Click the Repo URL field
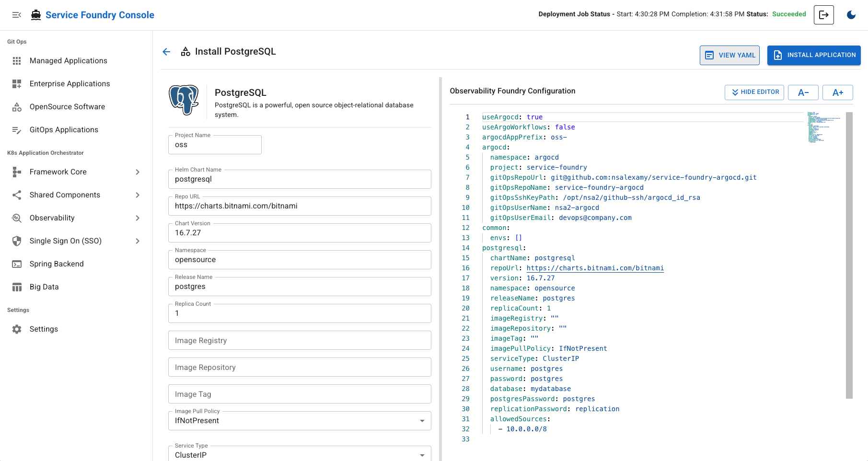868x461 pixels. [x=300, y=206]
